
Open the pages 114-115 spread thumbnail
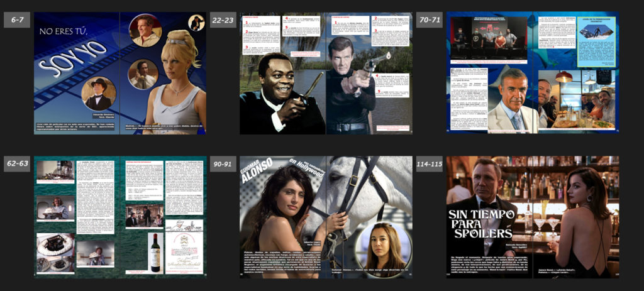pos(533,217)
